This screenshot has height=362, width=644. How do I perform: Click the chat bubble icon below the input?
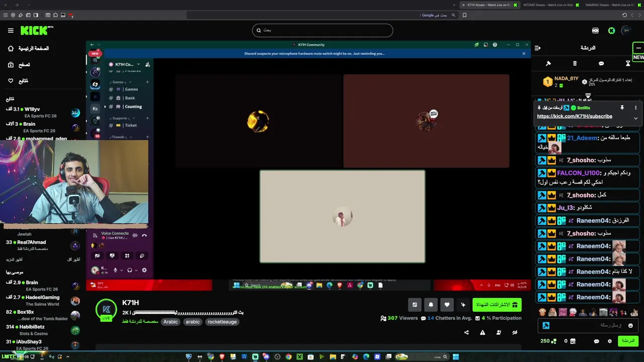click(x=597, y=341)
